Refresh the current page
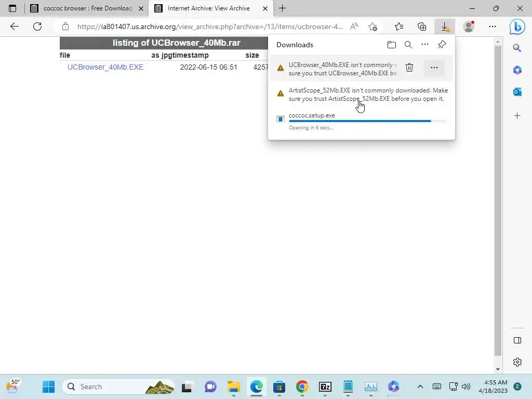 point(37,26)
